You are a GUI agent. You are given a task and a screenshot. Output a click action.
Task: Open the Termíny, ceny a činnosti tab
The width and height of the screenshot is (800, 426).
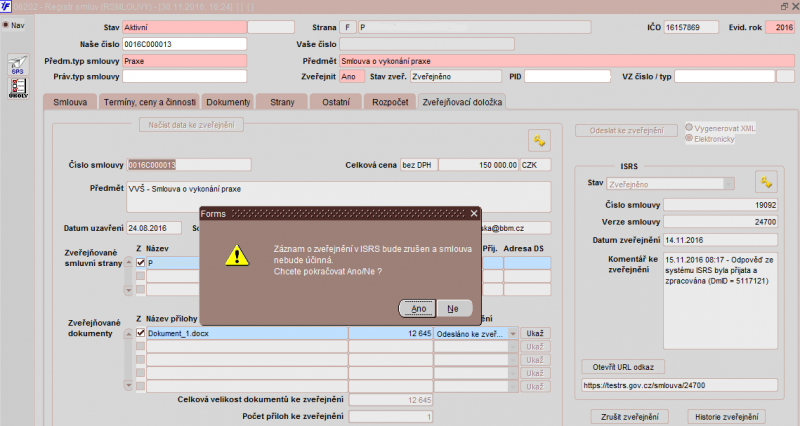point(149,102)
